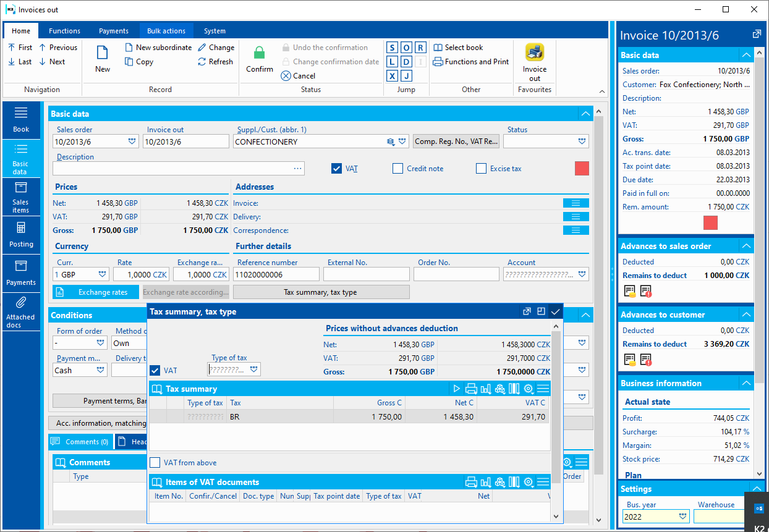Jump using the X letter button
The height and width of the screenshot is (532, 769).
[x=393, y=76]
